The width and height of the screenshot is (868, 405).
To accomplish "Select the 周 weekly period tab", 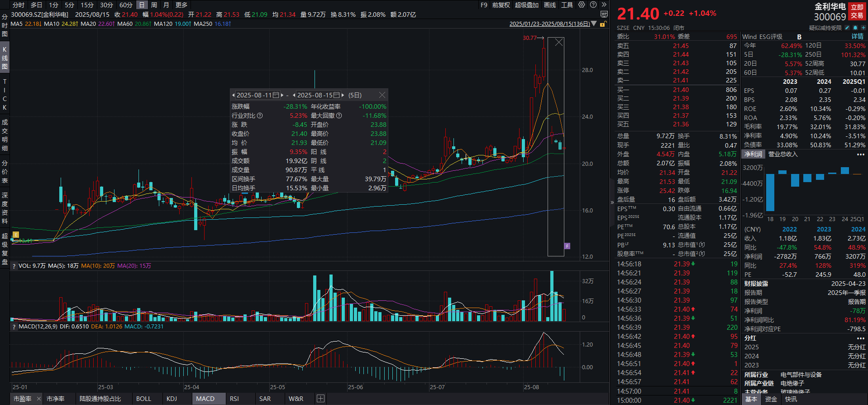I will click(154, 5).
